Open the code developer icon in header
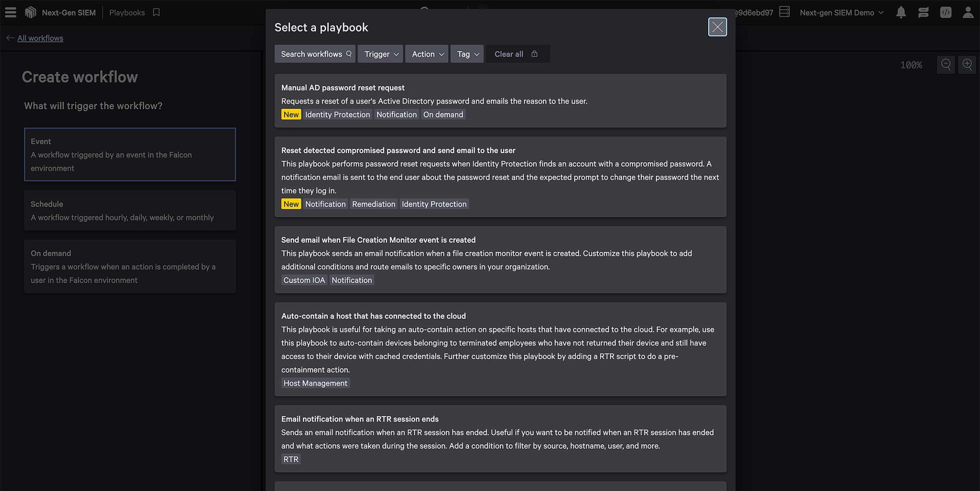Screen dimensions: 980x491 coord(946,12)
